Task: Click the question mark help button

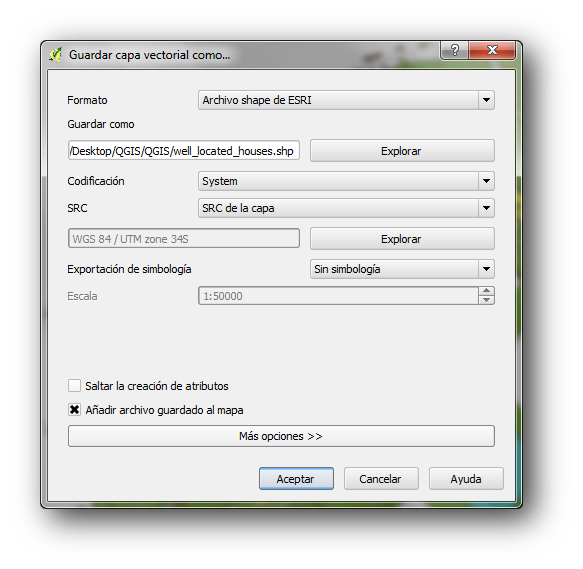Action: tap(454, 50)
